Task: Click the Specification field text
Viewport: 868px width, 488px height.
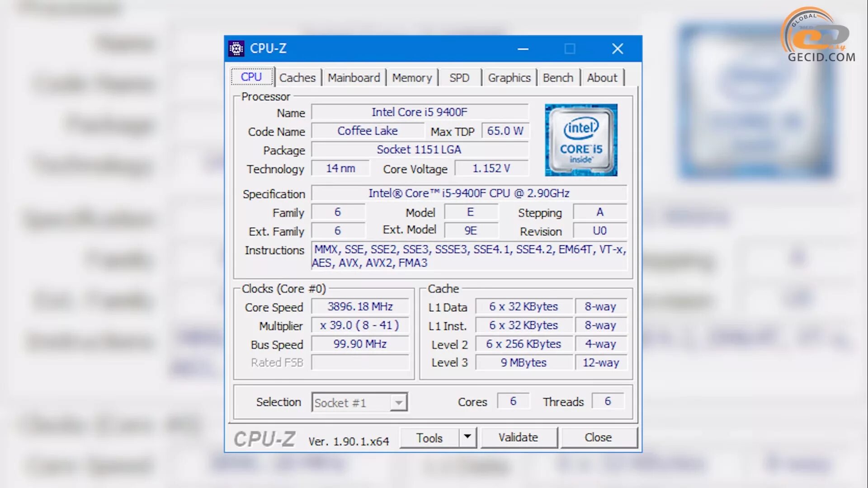Action: (468, 193)
